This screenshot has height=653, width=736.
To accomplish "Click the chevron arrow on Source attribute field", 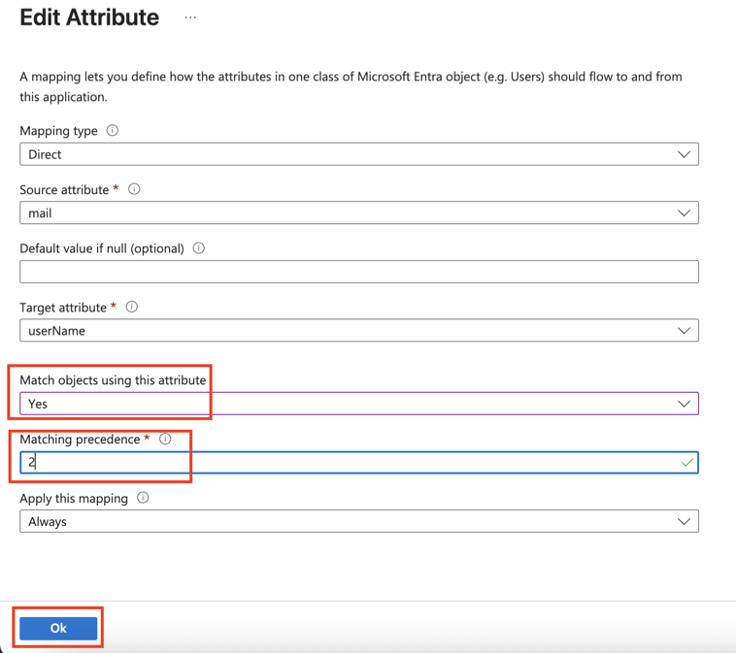I will (684, 213).
